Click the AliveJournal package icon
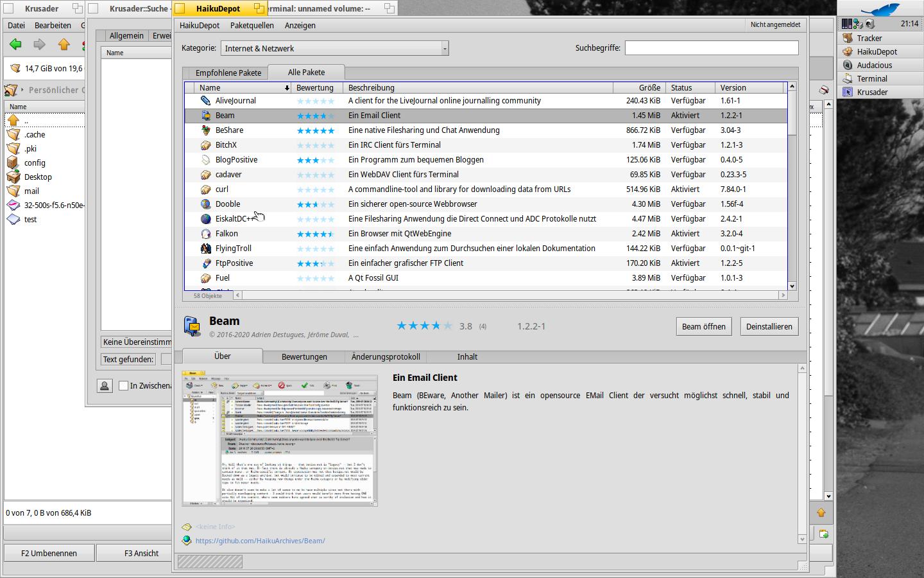This screenshot has height=578, width=924. click(x=205, y=101)
